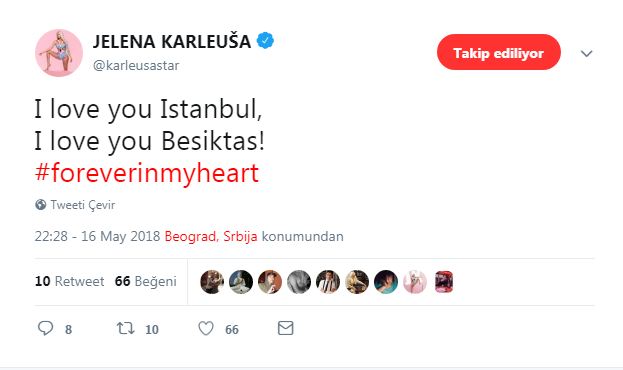Viewport: 623px width, 370px height.
Task: Click the Beograd, Srbija location link
Action: point(211,236)
